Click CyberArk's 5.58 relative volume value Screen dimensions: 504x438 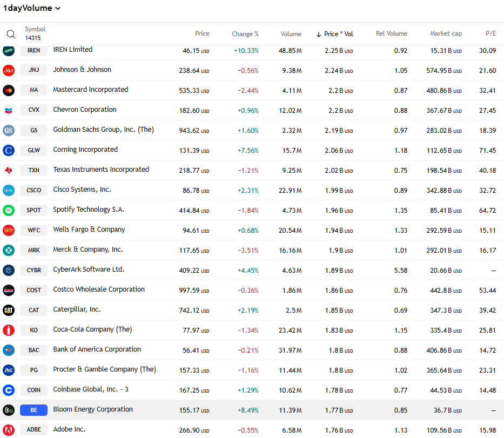[401, 271]
